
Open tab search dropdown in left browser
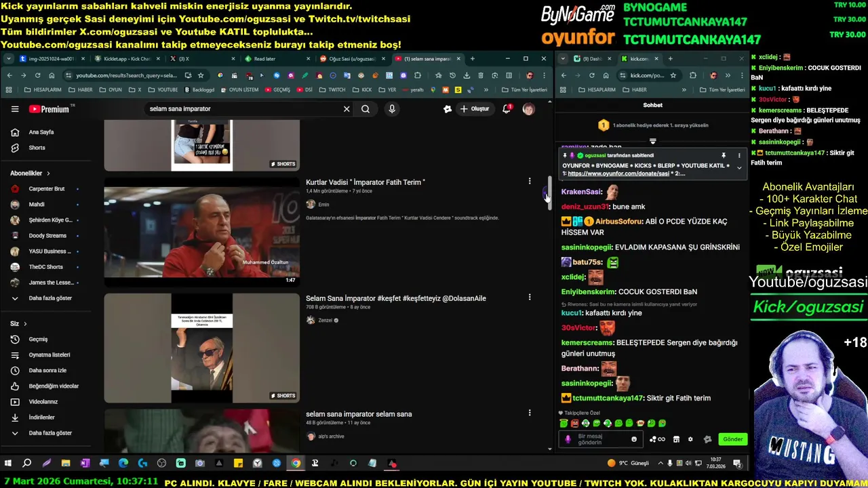[x=8, y=59]
